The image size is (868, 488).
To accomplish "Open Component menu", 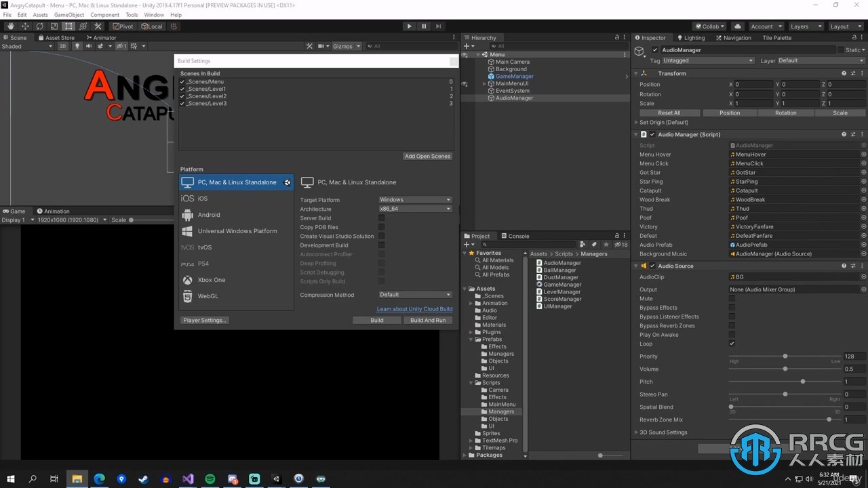I will [104, 14].
